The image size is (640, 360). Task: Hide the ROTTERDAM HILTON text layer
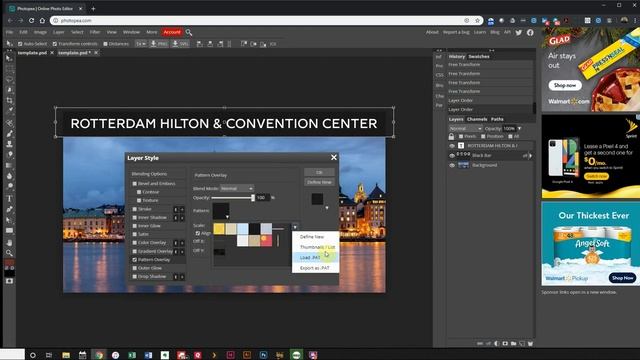coord(452,146)
